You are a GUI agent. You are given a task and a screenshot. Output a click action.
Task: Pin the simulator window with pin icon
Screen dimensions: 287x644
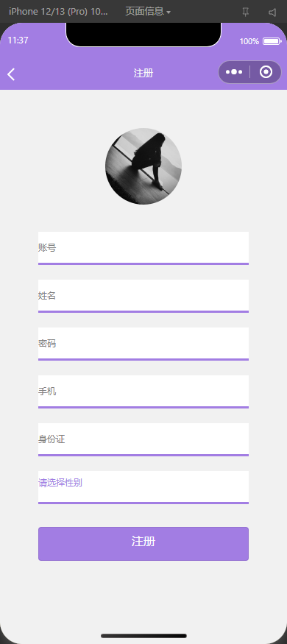(x=246, y=13)
